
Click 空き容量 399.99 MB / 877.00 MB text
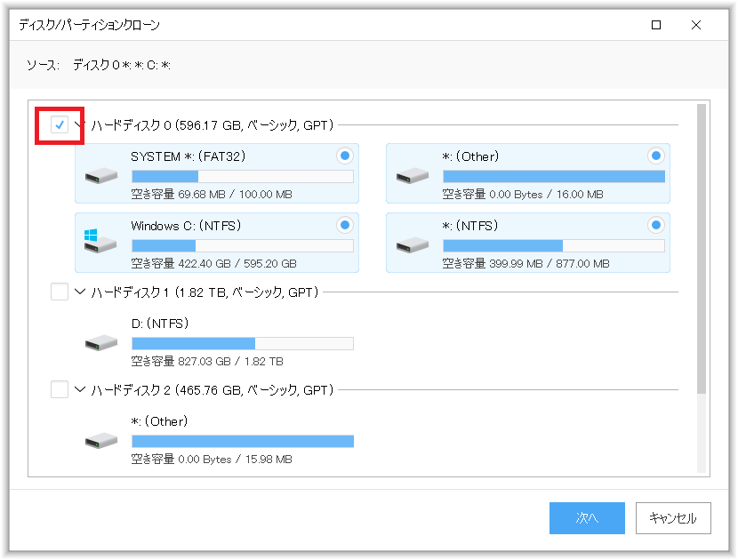pos(525,263)
